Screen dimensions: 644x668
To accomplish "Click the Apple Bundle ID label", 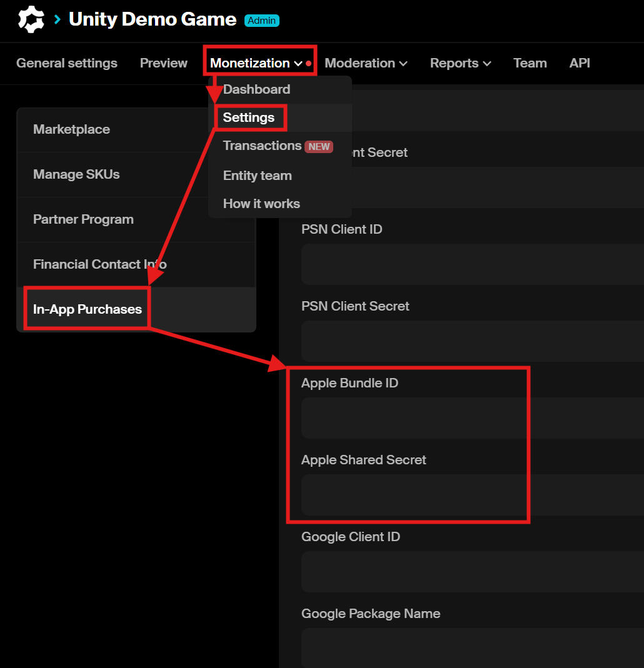I will (x=350, y=383).
